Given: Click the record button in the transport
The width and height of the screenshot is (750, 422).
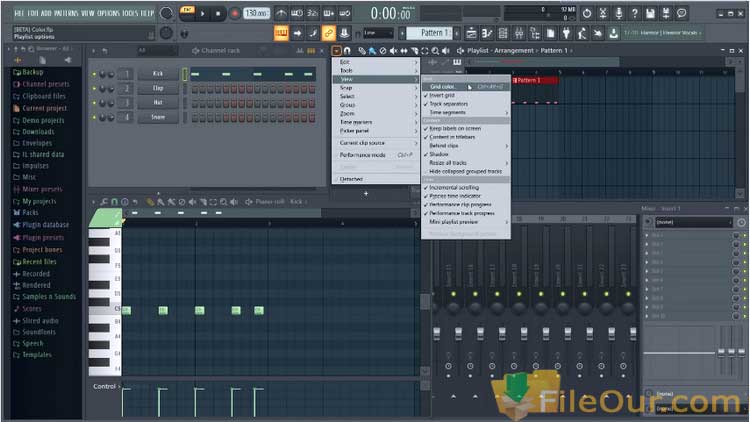Looking at the screenshot, I should click(x=234, y=14).
